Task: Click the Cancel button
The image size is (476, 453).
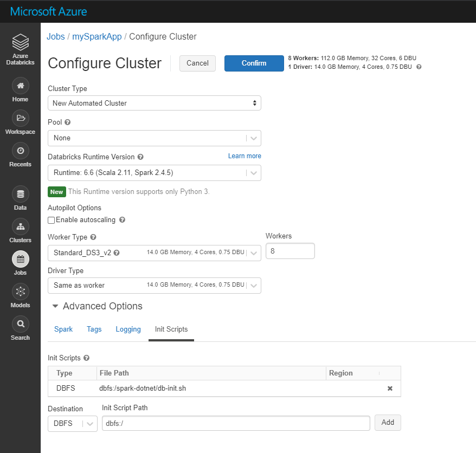Action: (x=198, y=63)
